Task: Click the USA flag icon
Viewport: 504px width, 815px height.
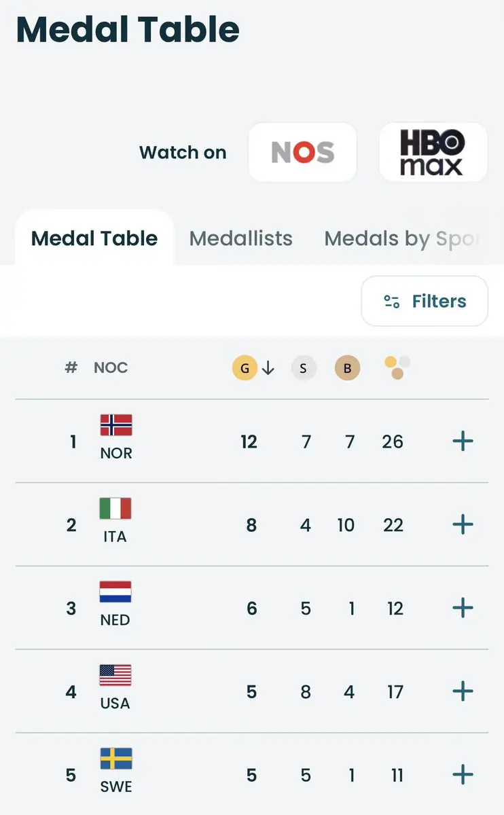Action: [115, 676]
